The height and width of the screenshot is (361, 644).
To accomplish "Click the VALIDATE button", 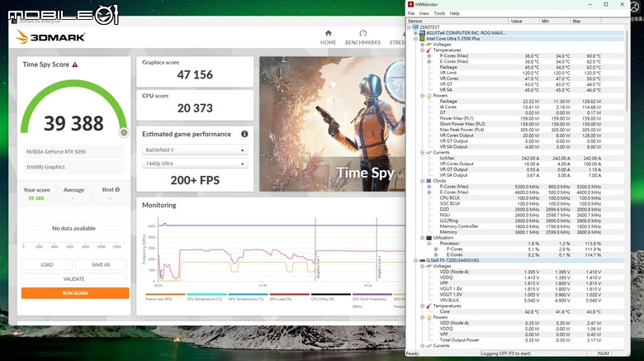I will coord(74,278).
